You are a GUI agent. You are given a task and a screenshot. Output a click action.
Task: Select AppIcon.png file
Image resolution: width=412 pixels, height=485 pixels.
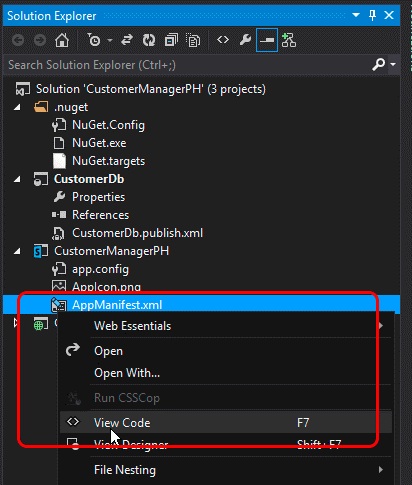click(x=106, y=287)
